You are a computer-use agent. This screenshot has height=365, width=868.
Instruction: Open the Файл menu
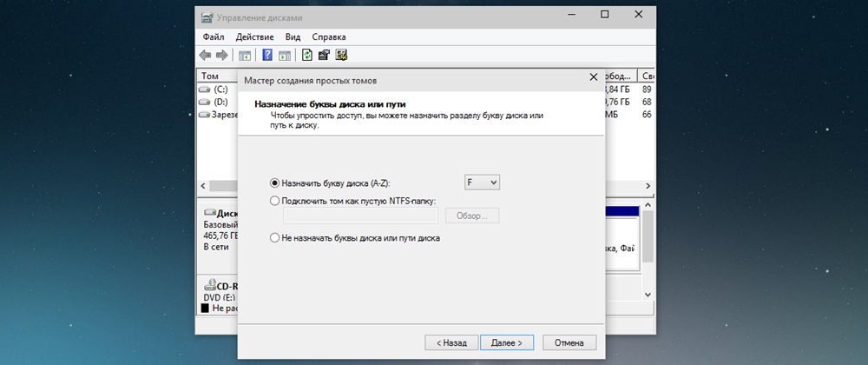coord(214,37)
